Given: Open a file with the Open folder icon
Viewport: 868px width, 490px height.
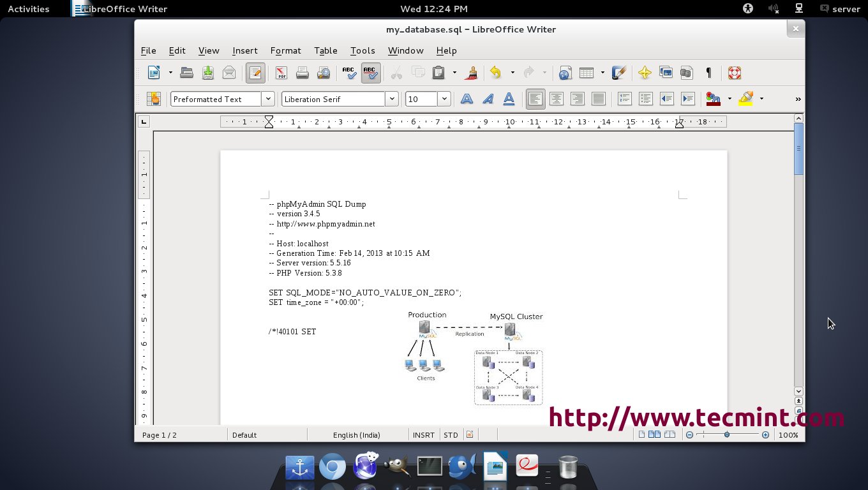Looking at the screenshot, I should point(186,73).
